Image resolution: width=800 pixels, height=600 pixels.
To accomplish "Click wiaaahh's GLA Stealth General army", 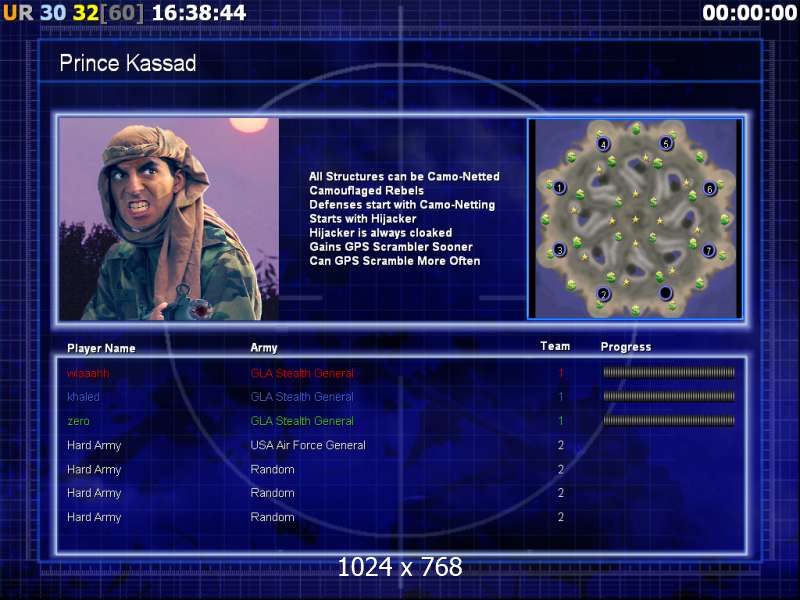I will (302, 373).
